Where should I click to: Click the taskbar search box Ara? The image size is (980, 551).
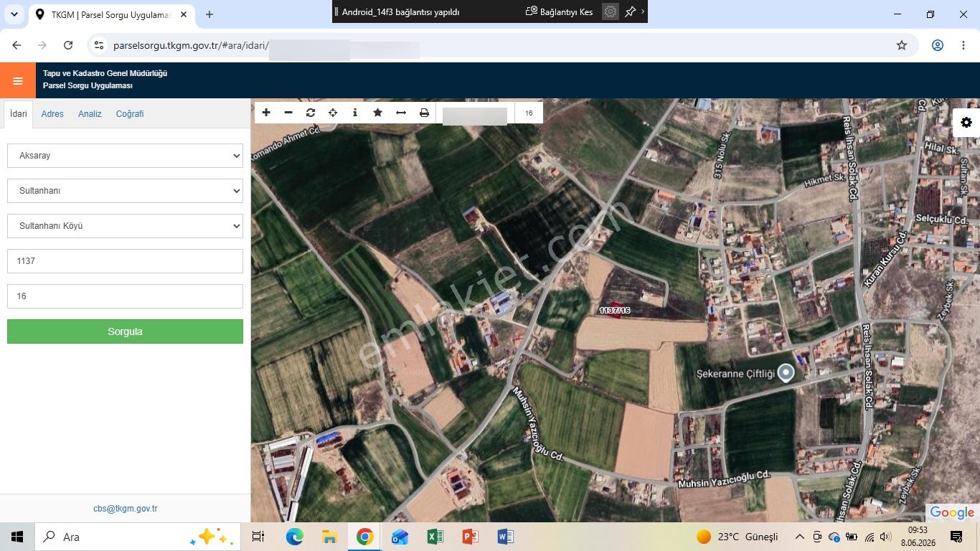136,537
